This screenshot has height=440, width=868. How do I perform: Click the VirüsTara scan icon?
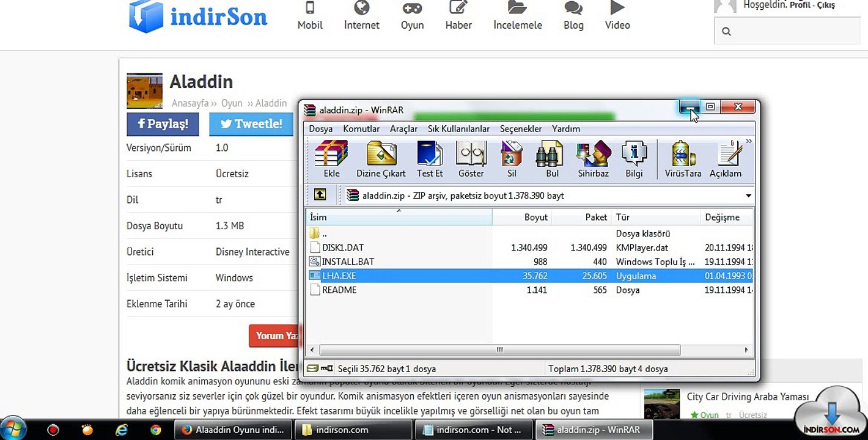click(683, 159)
